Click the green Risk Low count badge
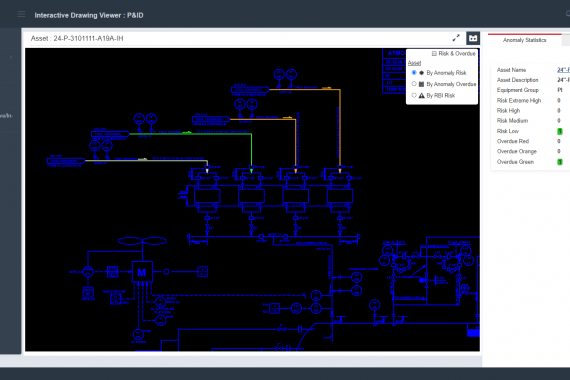 tap(560, 131)
